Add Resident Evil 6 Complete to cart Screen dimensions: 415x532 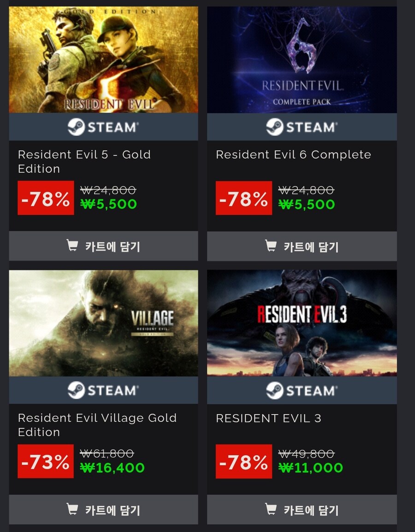302,246
